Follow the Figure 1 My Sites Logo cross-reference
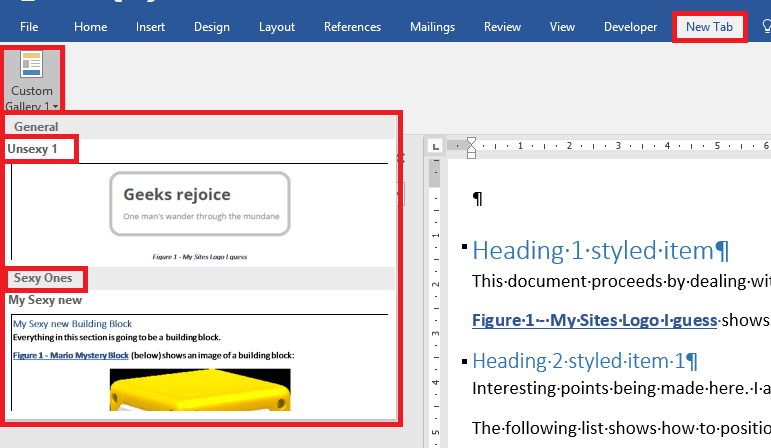 click(x=594, y=320)
